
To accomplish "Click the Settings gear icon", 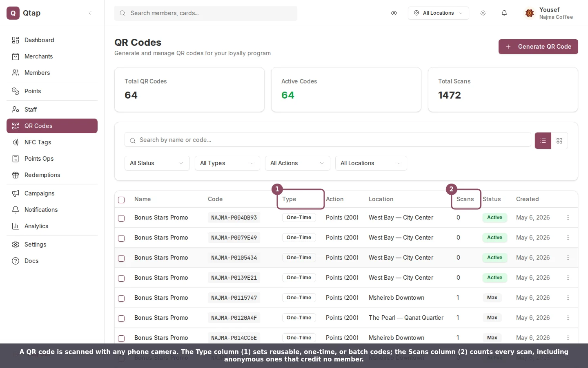I will 16,245.
